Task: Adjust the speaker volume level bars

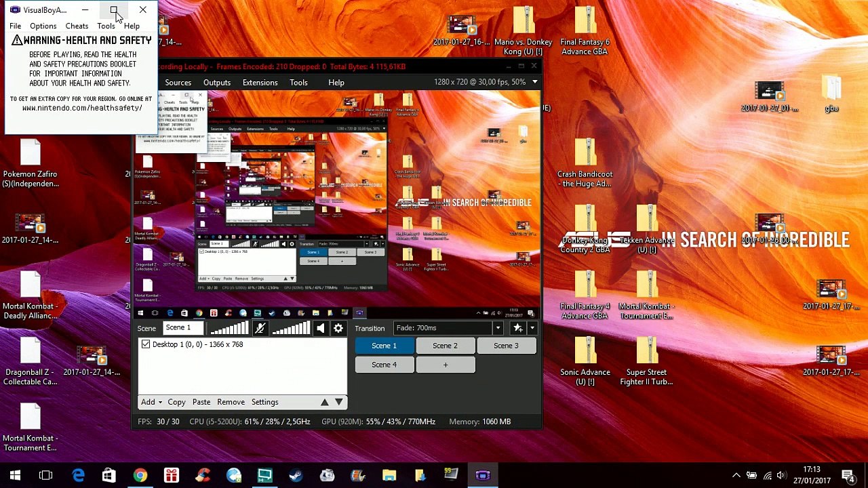Action: pyautogui.click(x=290, y=328)
